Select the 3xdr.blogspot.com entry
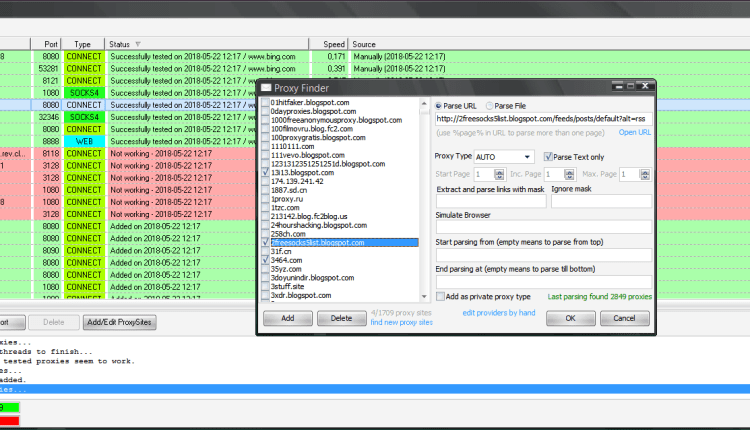Viewport: 750px width, 430px height. pos(301,296)
